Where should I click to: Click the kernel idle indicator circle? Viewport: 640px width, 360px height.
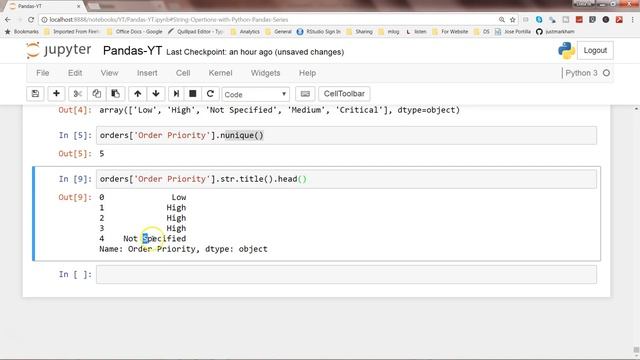606,73
